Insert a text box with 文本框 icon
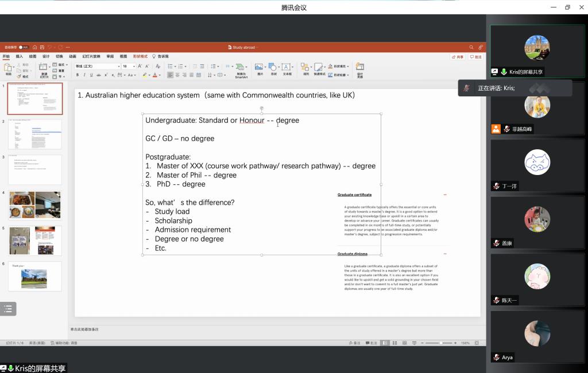This screenshot has height=373, width=588. pyautogui.click(x=287, y=68)
